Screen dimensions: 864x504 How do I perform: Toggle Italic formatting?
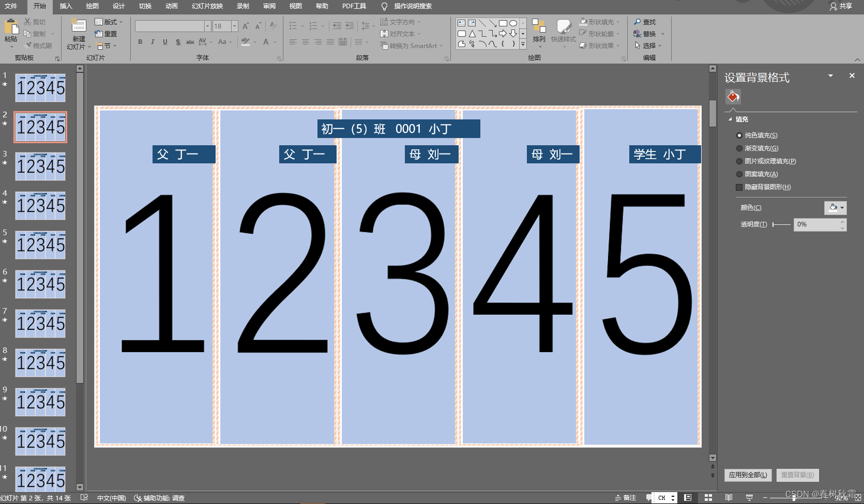tap(153, 42)
